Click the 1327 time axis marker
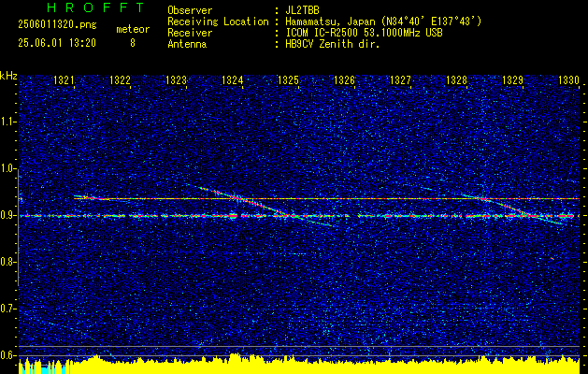Viewport: 588px width, 374px height. [400, 79]
